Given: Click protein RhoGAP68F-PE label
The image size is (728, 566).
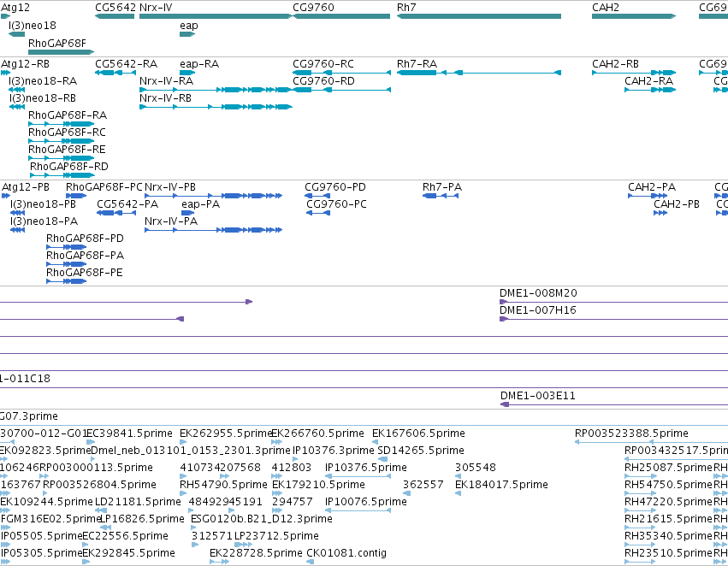Looking at the screenshot, I should 85,273.
